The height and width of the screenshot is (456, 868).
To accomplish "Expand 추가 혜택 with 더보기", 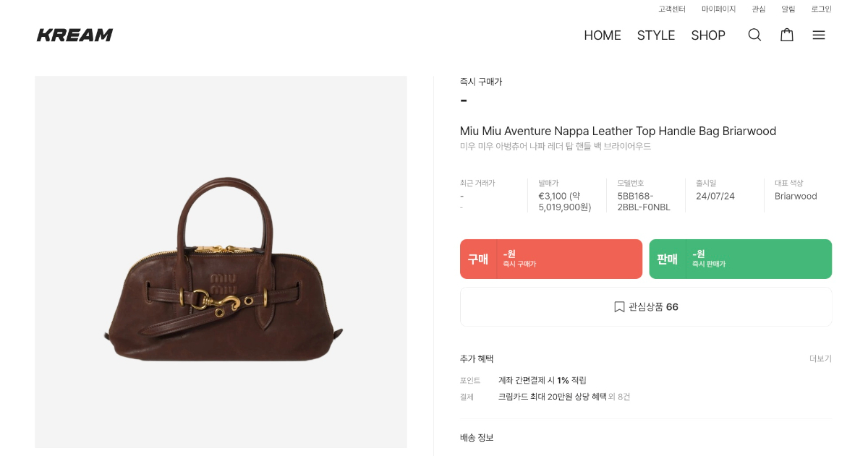I will 820,359.
